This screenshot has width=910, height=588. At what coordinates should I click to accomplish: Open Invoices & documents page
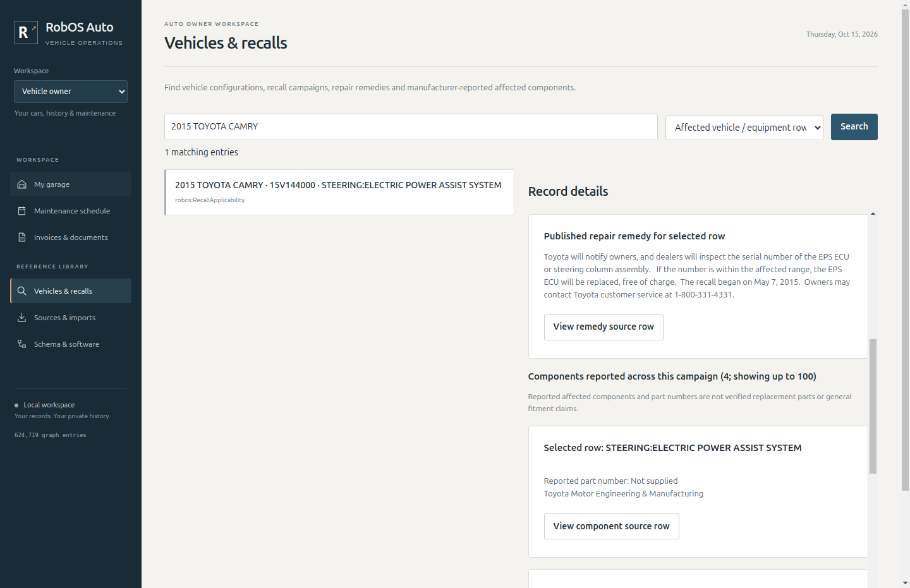pyautogui.click(x=71, y=237)
